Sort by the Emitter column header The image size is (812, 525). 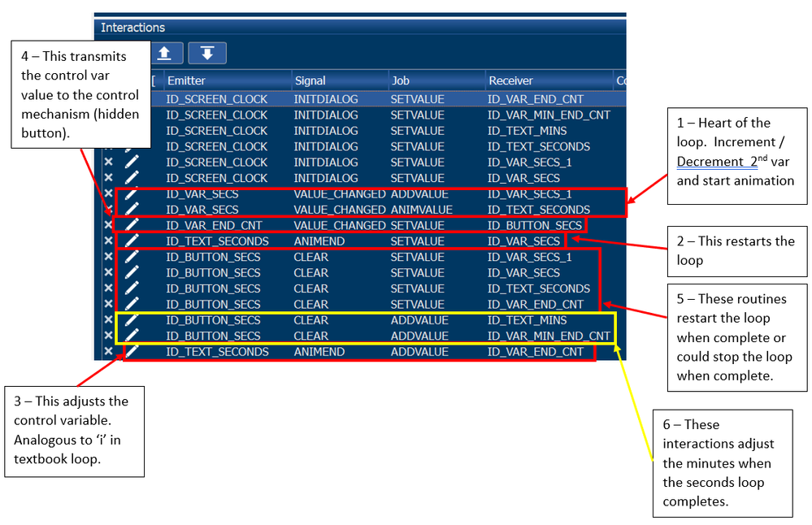[x=228, y=80]
